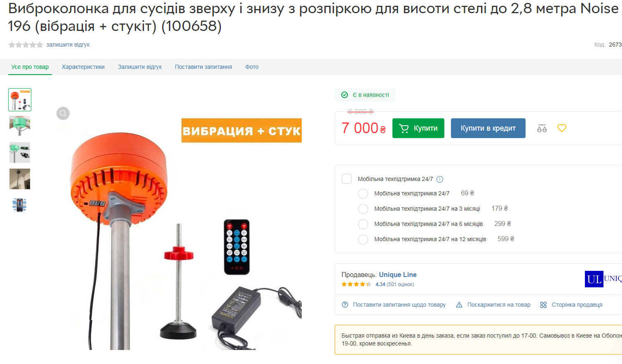Screen dimensions: 622x364
Task: Click the magnifier zoom icon on product image
Action: point(63,113)
